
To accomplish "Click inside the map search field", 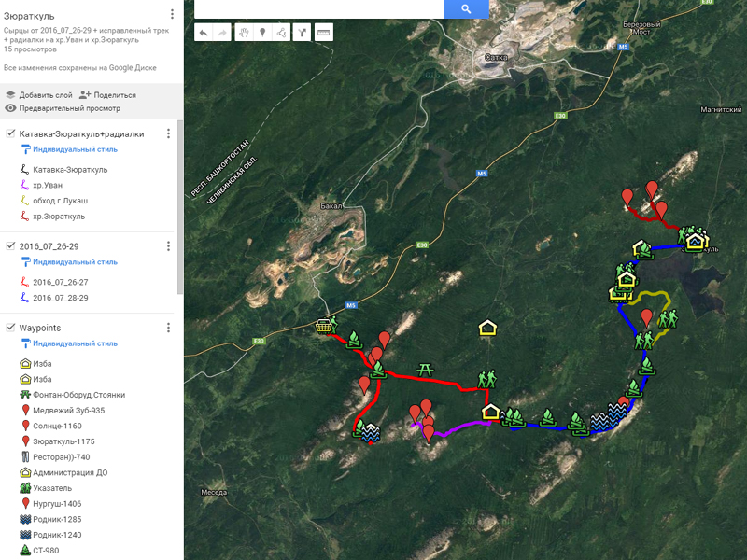I will pyautogui.click(x=317, y=9).
